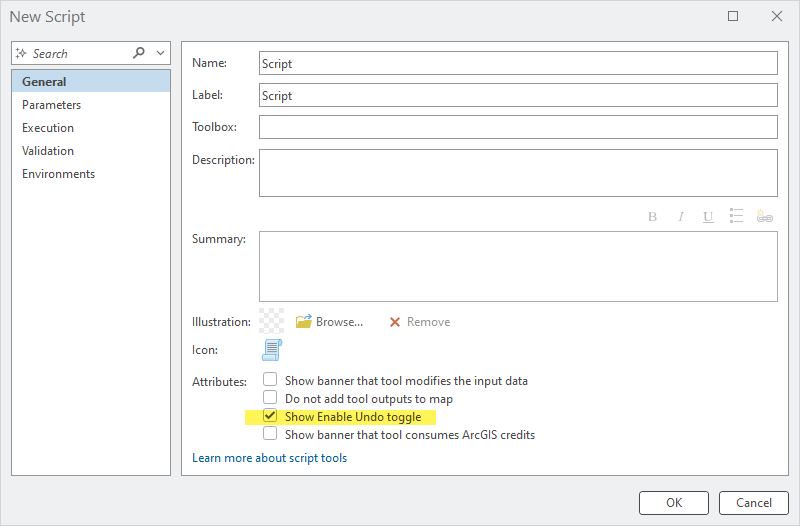Viewport: 800px width, 526px height.
Task: Expand the search options dropdown arrow
Action: [x=161, y=53]
